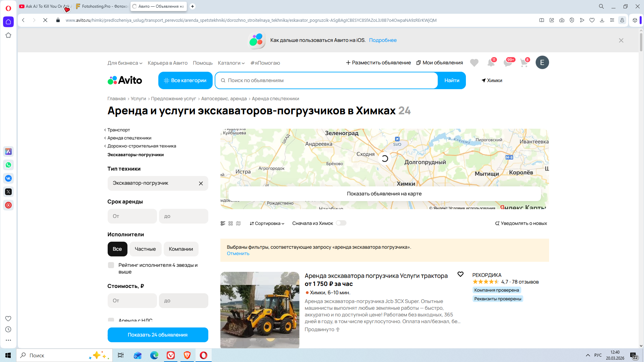Open the shopping cart icon
This screenshot has width=644, height=362.
pos(524,63)
